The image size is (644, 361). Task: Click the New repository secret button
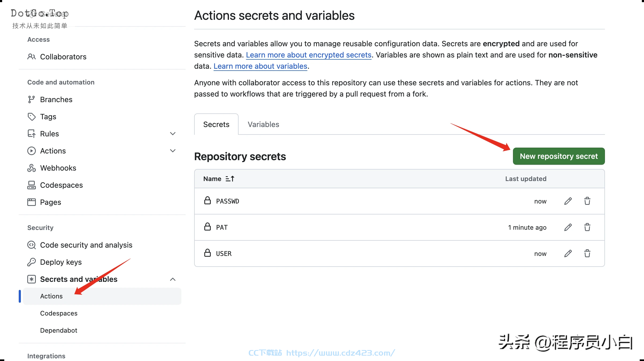[x=559, y=156]
